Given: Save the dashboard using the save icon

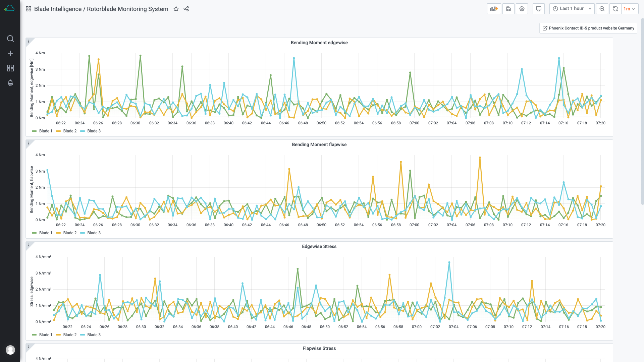Looking at the screenshot, I should point(508,9).
